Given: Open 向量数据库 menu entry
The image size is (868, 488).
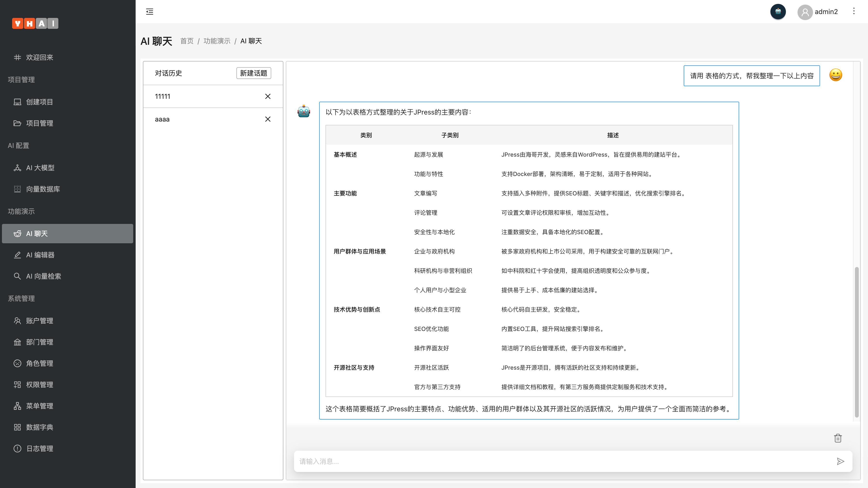Looking at the screenshot, I should coord(67,189).
